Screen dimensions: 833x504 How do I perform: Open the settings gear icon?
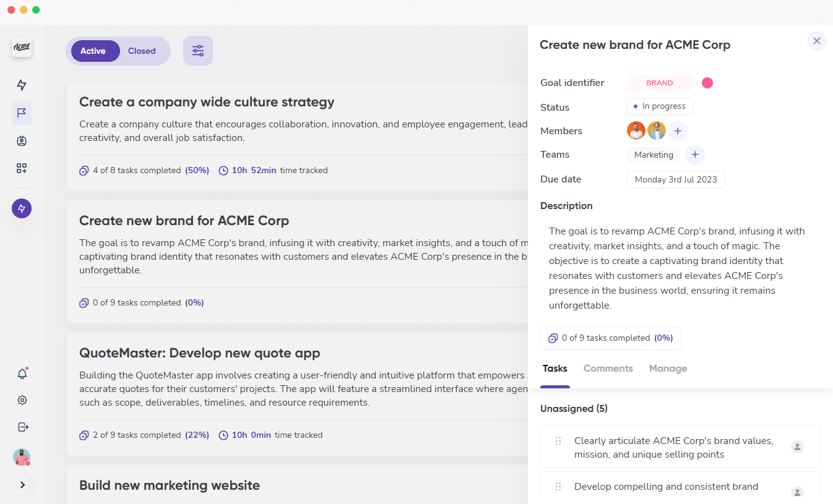point(22,400)
